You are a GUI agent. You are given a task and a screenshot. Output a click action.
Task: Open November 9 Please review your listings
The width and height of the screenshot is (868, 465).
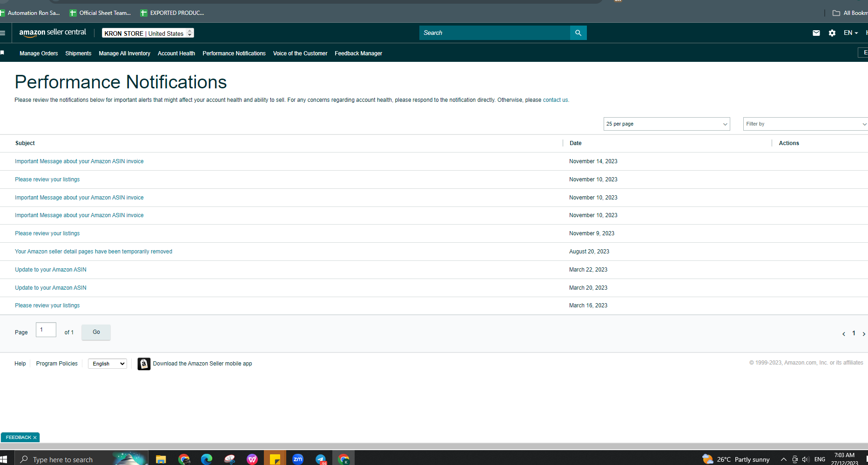pyautogui.click(x=47, y=233)
